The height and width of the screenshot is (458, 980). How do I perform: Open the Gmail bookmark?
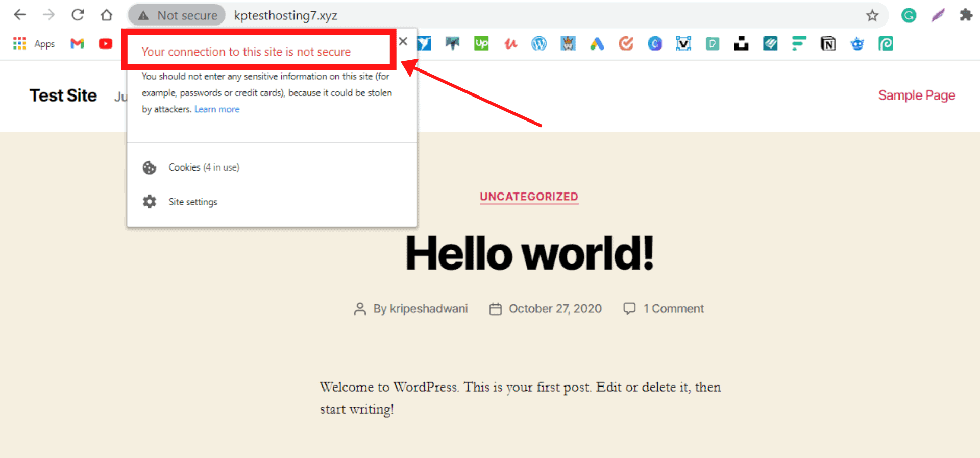coord(77,43)
